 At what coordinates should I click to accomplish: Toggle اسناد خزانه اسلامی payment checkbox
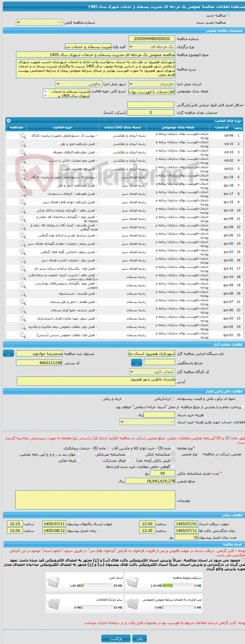pos(243,407)
